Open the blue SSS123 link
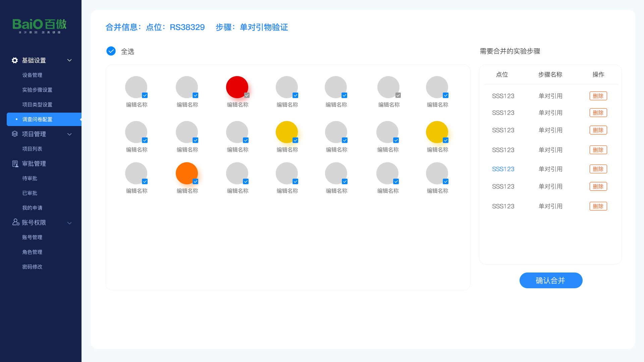 [x=503, y=169]
